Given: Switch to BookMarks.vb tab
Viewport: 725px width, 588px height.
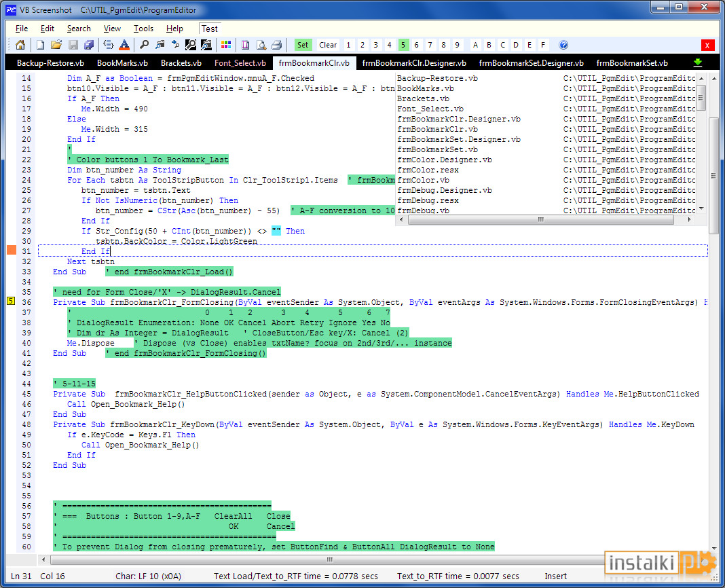Looking at the screenshot, I should [122, 63].
